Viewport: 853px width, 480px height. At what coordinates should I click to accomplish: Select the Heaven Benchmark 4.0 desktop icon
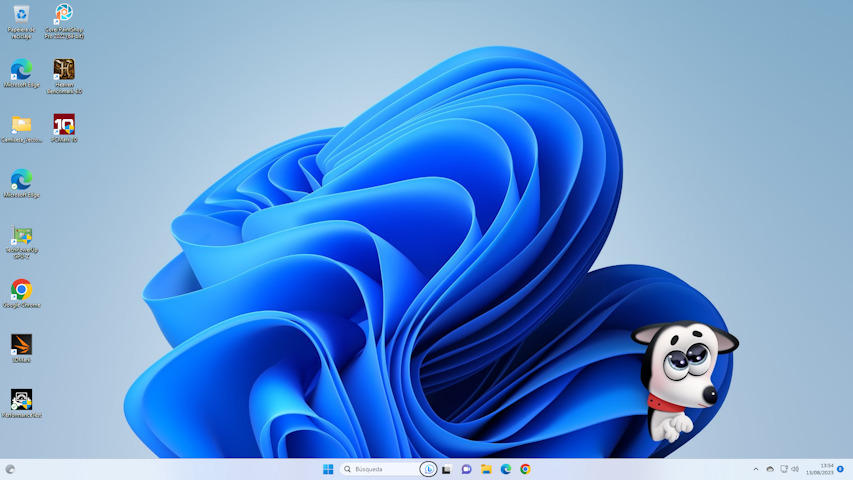[64, 76]
